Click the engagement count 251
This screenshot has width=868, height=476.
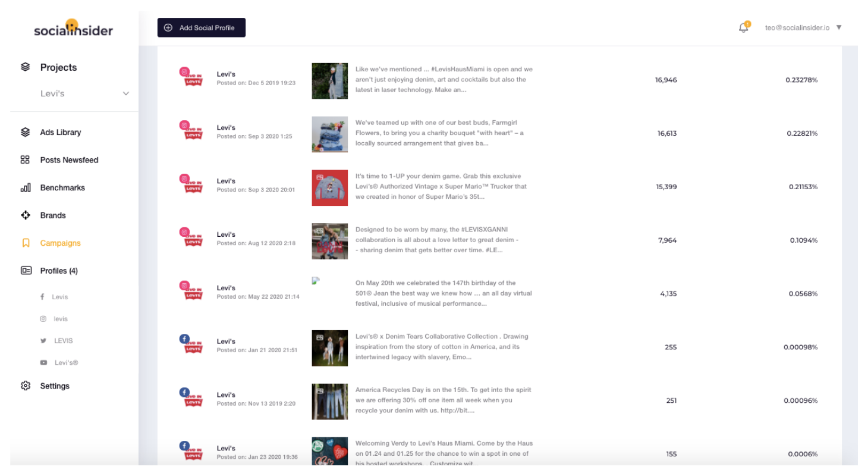671,400
